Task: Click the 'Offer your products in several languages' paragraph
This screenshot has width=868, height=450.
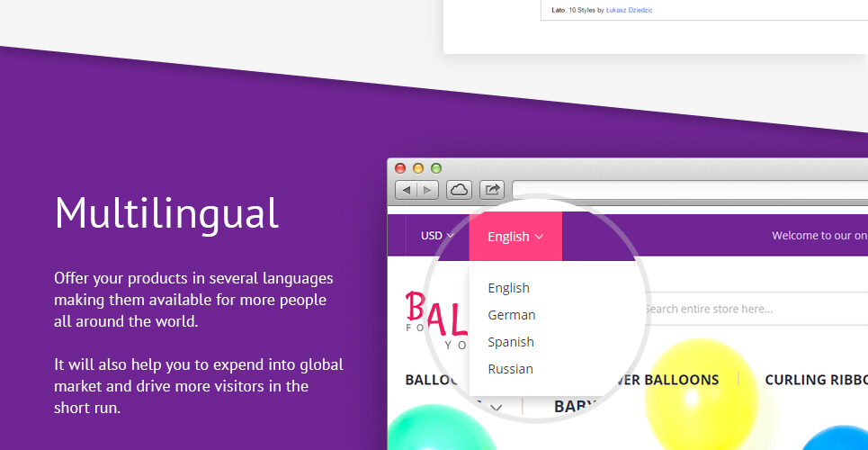Action: [193, 300]
